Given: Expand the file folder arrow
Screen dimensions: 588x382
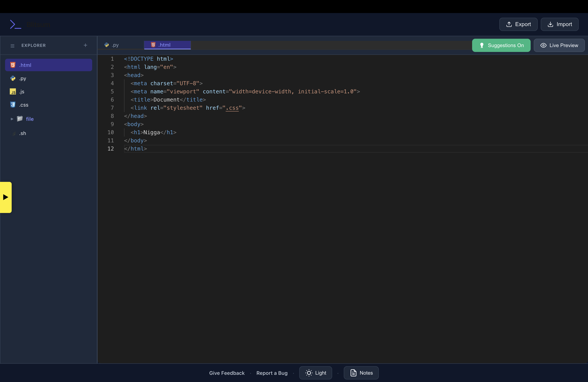Looking at the screenshot, I should (12, 119).
